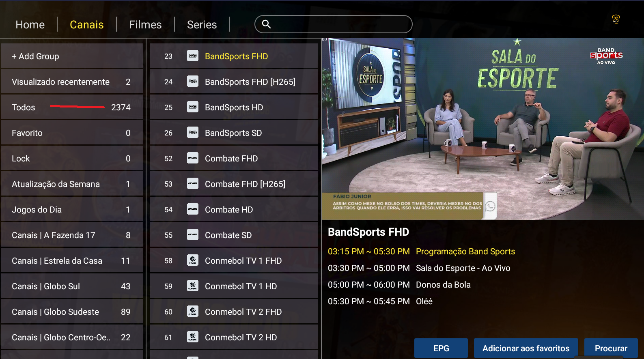
Task: Click inside the search input field
Action: [x=341, y=24]
